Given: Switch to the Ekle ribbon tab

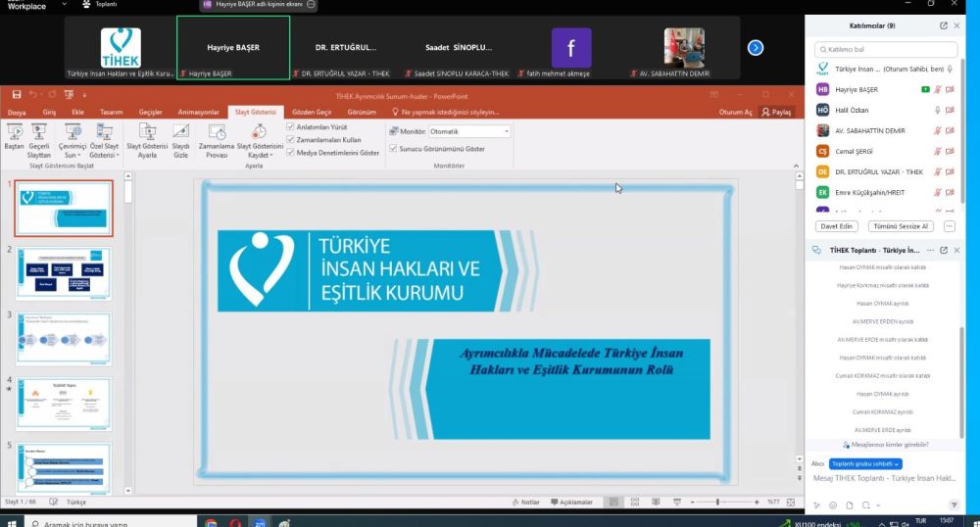Looking at the screenshot, I should pyautogui.click(x=77, y=113).
